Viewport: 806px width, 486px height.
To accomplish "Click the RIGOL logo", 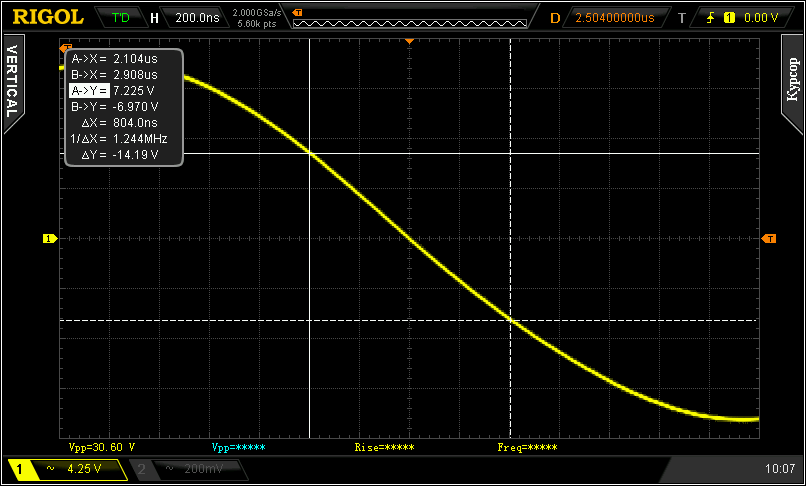I will click(x=48, y=17).
